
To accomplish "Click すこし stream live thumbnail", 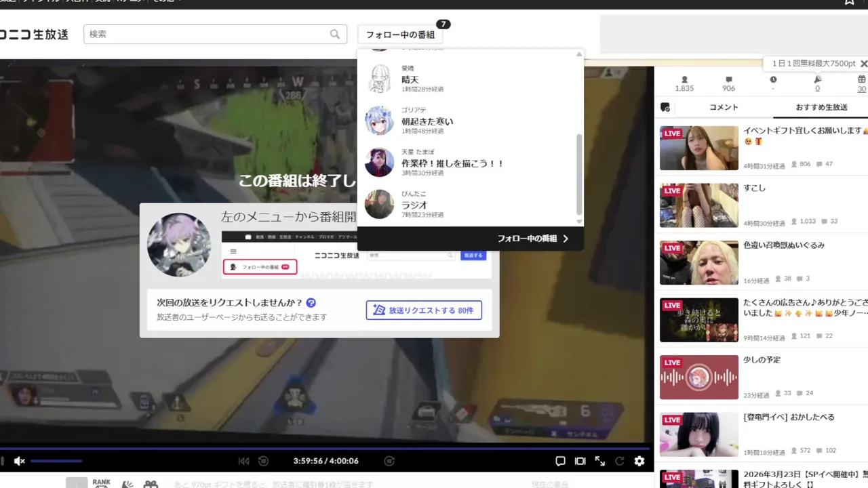I will coord(699,205).
